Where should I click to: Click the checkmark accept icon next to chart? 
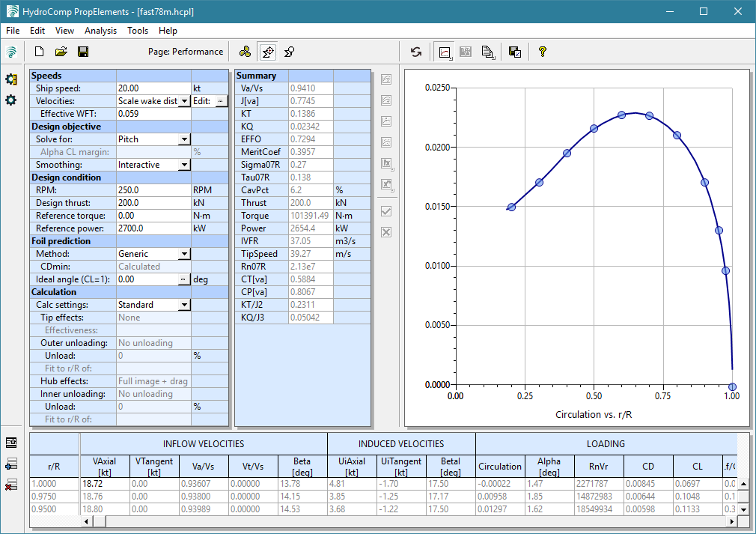385,211
